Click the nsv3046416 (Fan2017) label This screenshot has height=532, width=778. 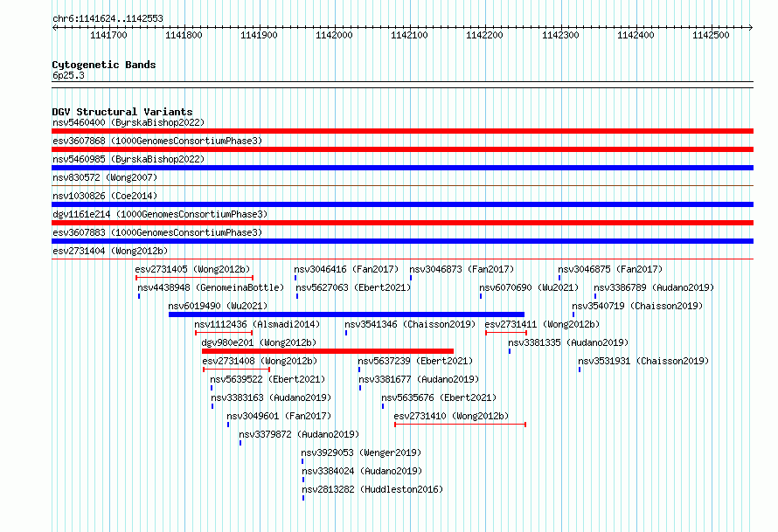[x=346, y=269]
